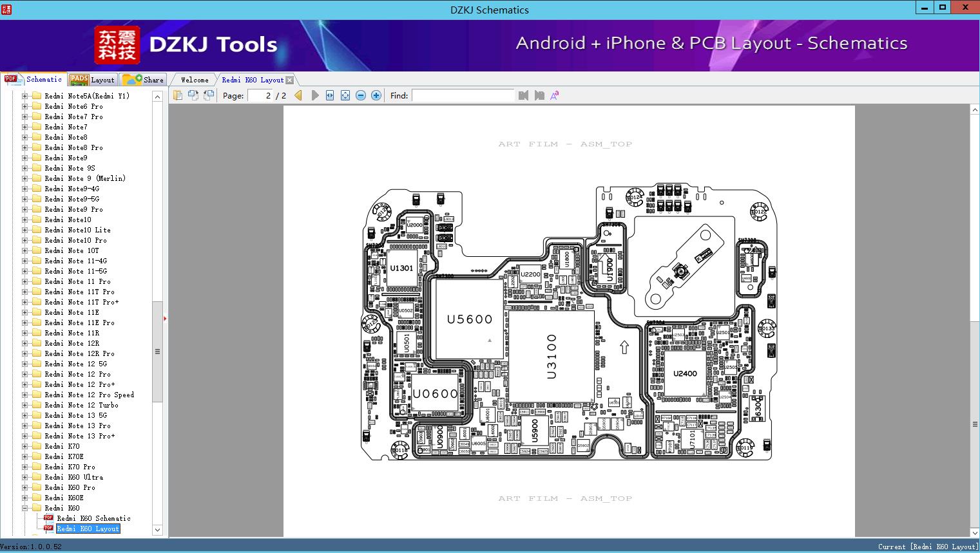
Task: Click the folder icon beside Redmi K60 Ultra
Action: point(37,477)
